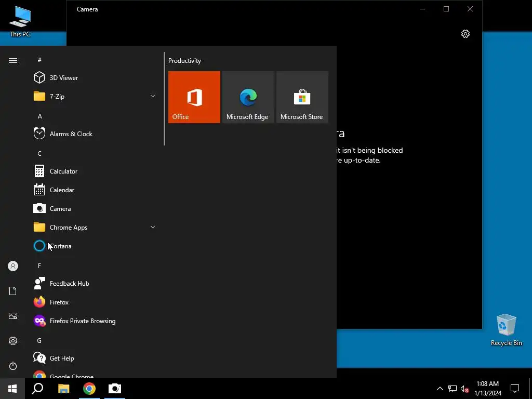This screenshot has width=532, height=399.
Task: Click the Power button in Start
Action: click(x=13, y=366)
